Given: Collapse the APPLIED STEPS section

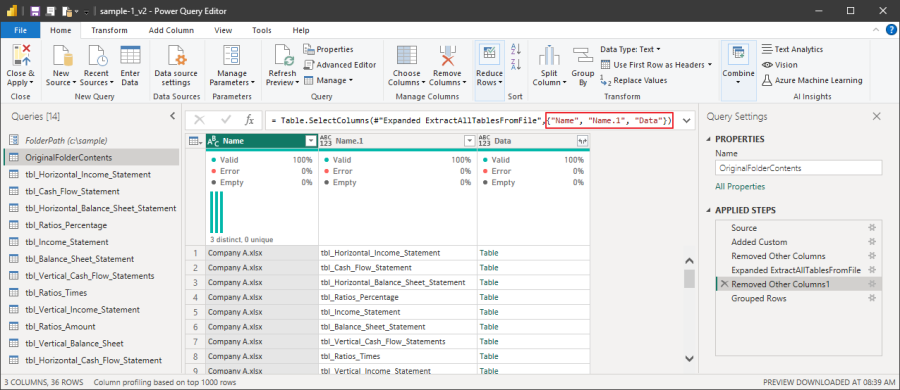Looking at the screenshot, I should click(x=709, y=210).
